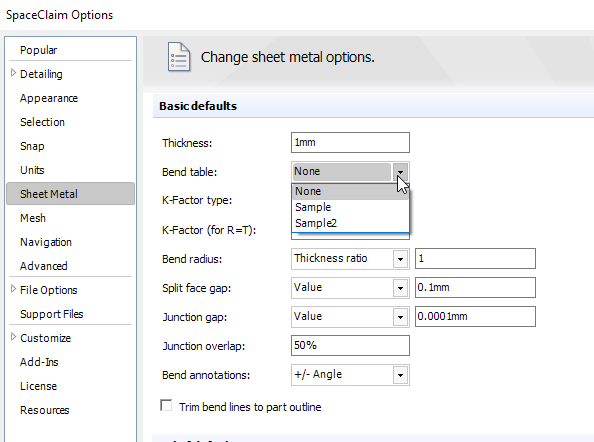Open the Popular options category
594x442 pixels.
[39, 50]
